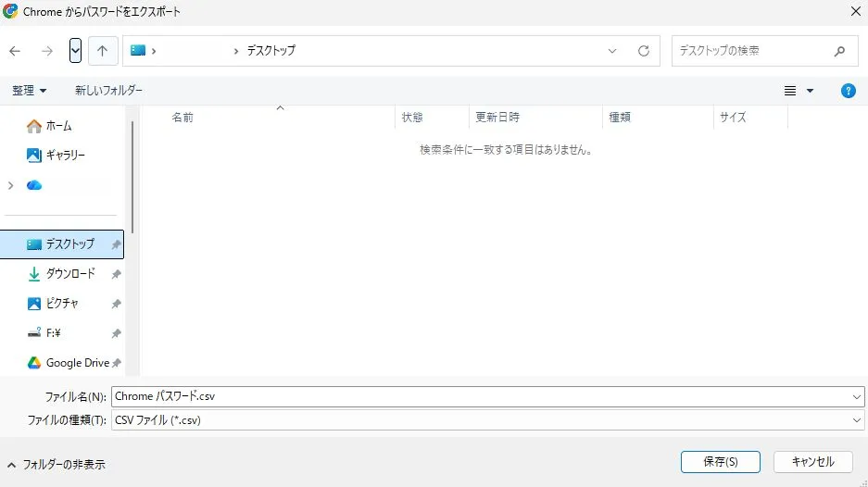
Task: Click the Chrome icon in title bar
Action: tap(10, 11)
